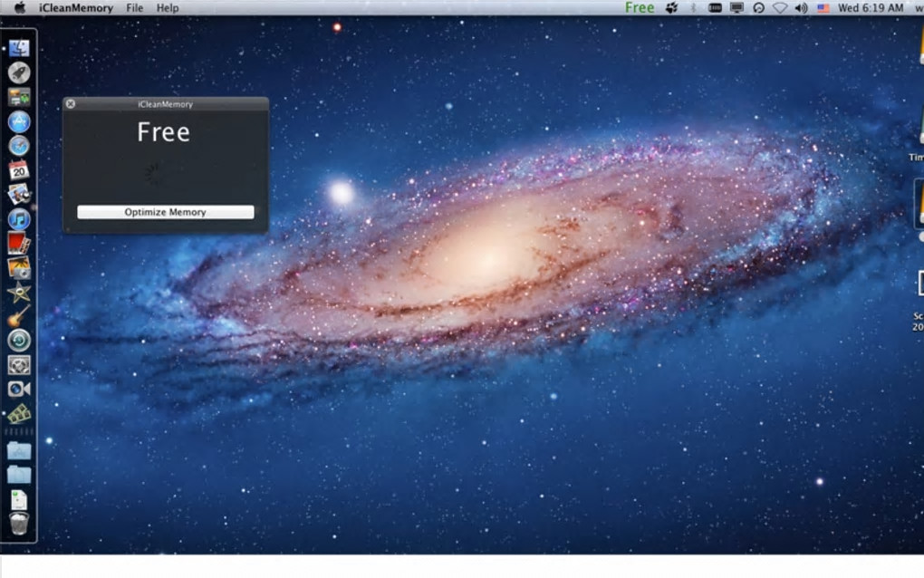Open Preview in the Dock
The width and height of the screenshot is (924, 578).
pos(19,195)
